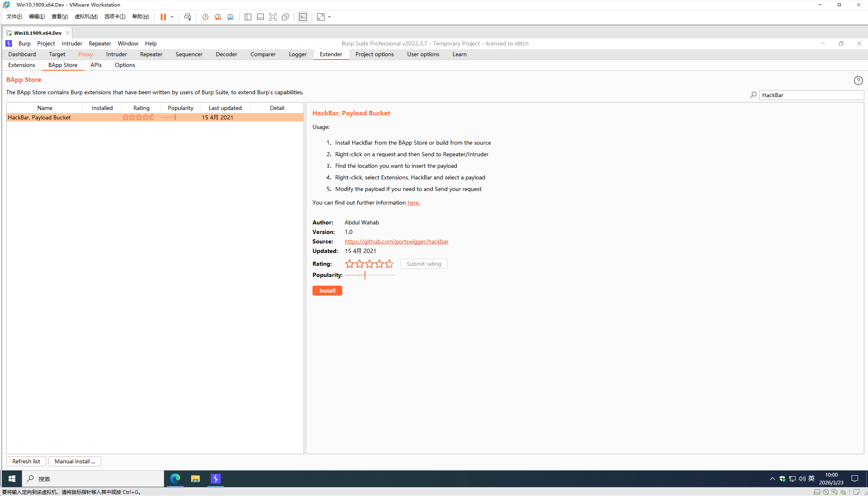This screenshot has height=496, width=868.
Task: Open the github.com/portswigger/hackbar source link
Action: click(x=396, y=241)
